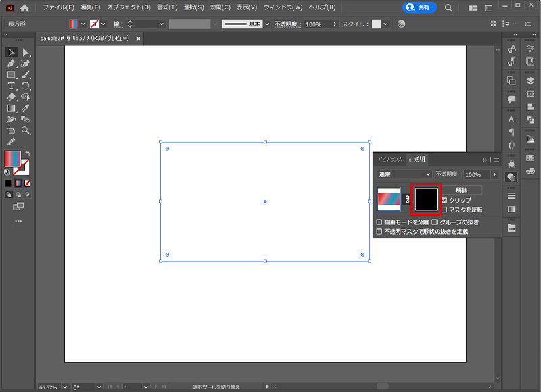
Task: Activate the Zoom tool
Action: (x=26, y=130)
